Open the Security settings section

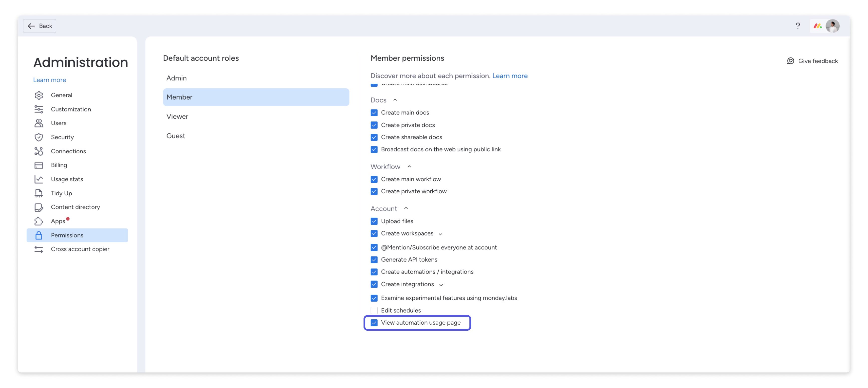click(62, 137)
